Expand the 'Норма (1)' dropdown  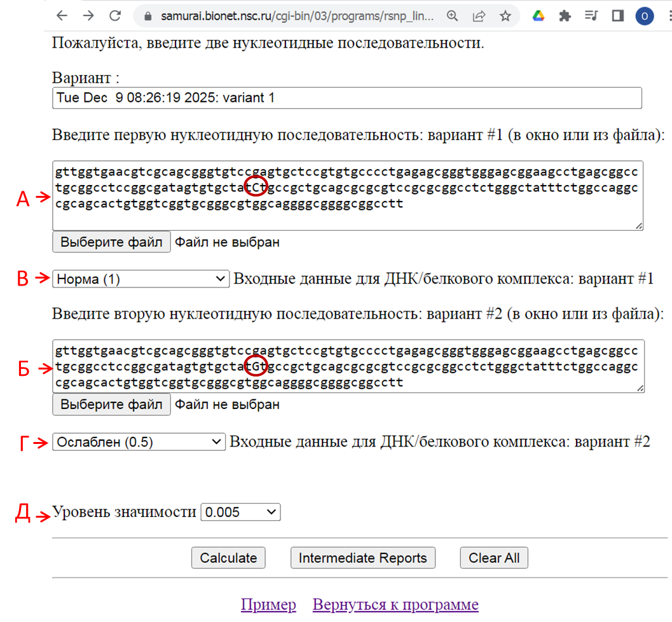coord(141,279)
